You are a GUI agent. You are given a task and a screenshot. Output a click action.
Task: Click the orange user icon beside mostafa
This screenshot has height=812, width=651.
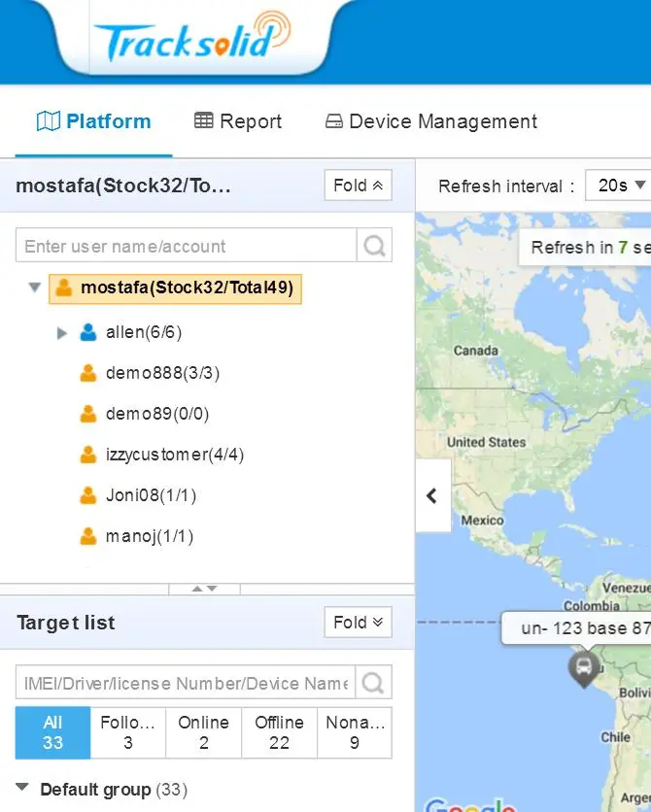64,288
